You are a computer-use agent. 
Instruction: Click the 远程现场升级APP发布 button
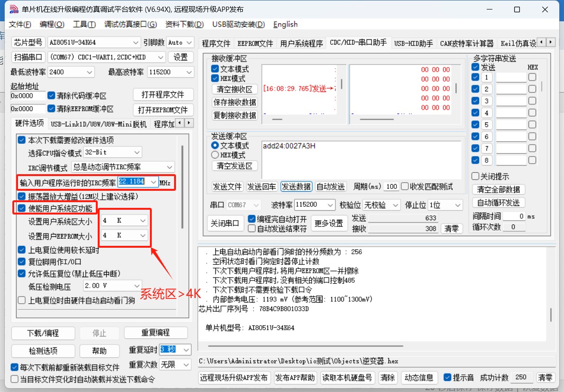coord(234,378)
